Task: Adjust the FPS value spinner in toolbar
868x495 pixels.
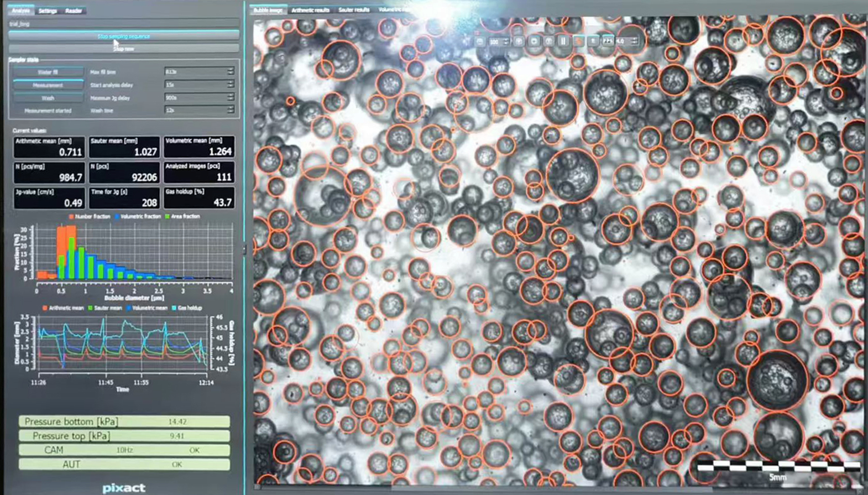Action: coord(635,41)
